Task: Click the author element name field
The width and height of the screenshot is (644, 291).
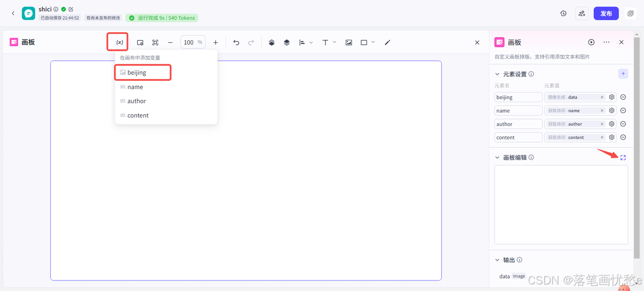Action: pos(518,124)
